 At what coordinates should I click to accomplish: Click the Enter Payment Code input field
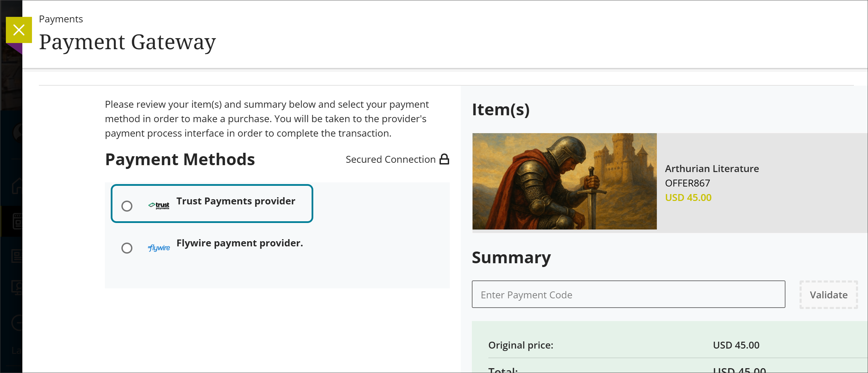point(628,295)
